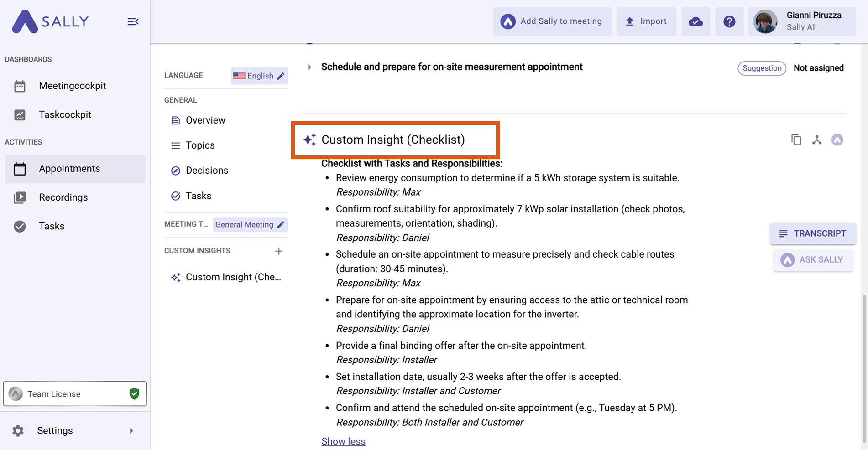
Task: Add a new custom insight with plus icon
Action: [x=279, y=251]
